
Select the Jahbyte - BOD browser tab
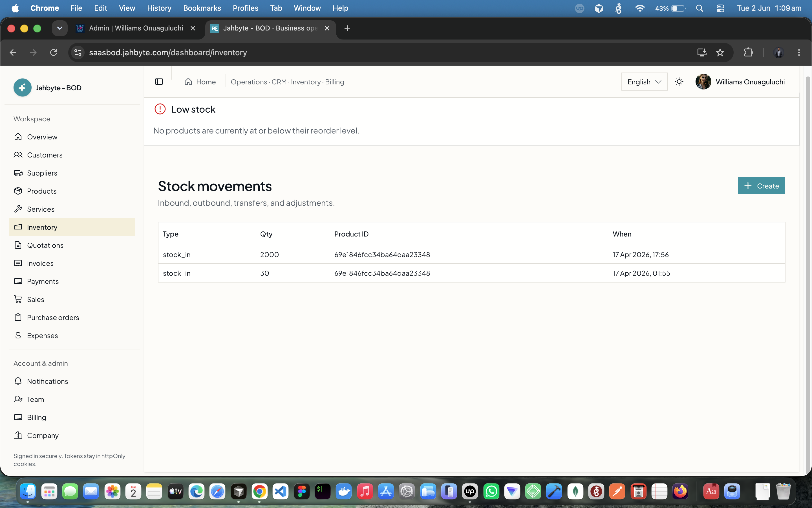pos(270,28)
